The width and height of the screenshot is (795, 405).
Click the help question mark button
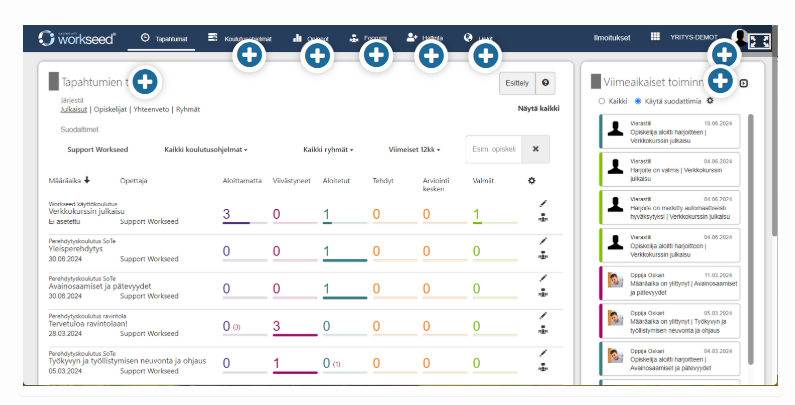(x=546, y=84)
